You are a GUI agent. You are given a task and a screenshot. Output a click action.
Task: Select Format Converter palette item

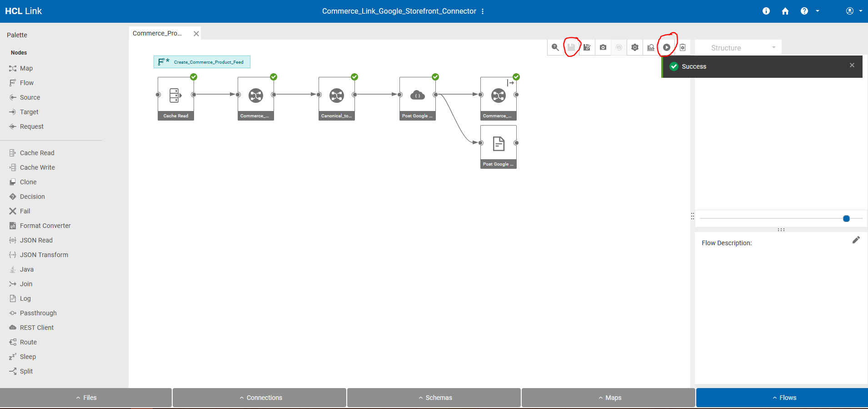40,226
